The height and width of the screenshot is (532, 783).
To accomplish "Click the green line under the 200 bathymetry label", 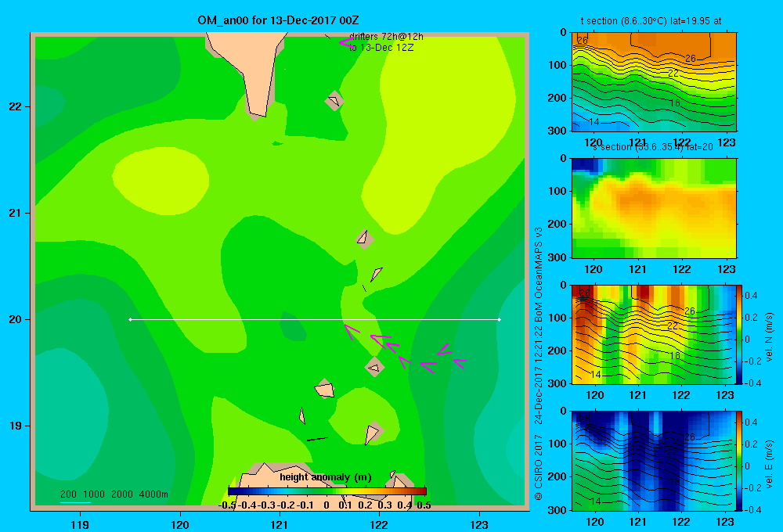I will pos(75,502).
